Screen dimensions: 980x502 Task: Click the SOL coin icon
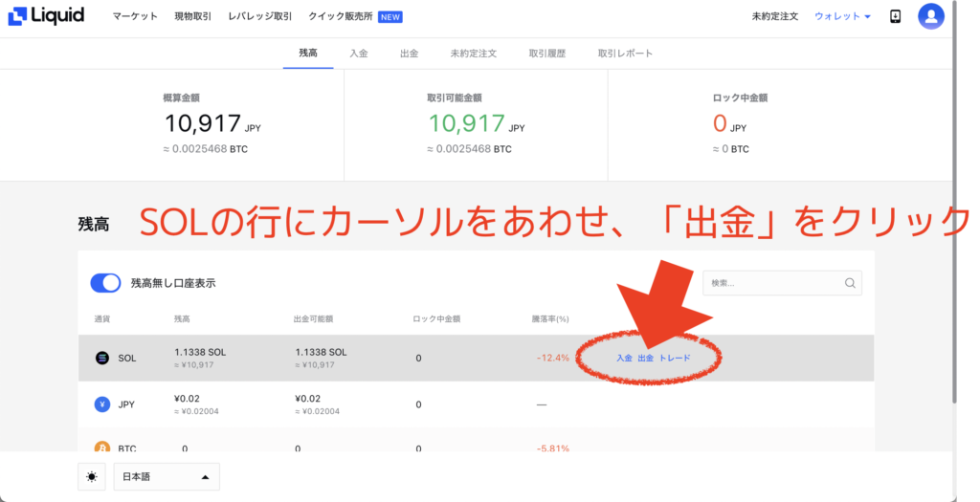101,358
